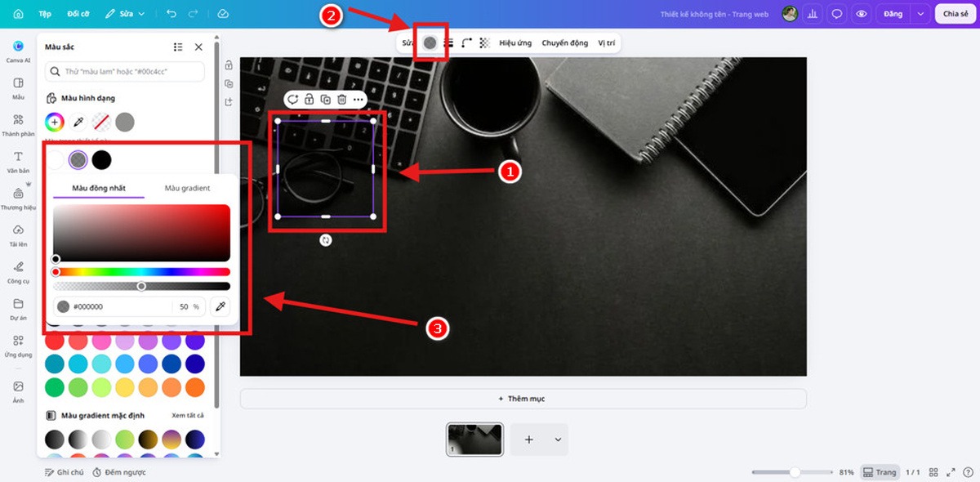Open the Đổi cỡ resize menu
The image size is (980, 482).
coord(78,14)
